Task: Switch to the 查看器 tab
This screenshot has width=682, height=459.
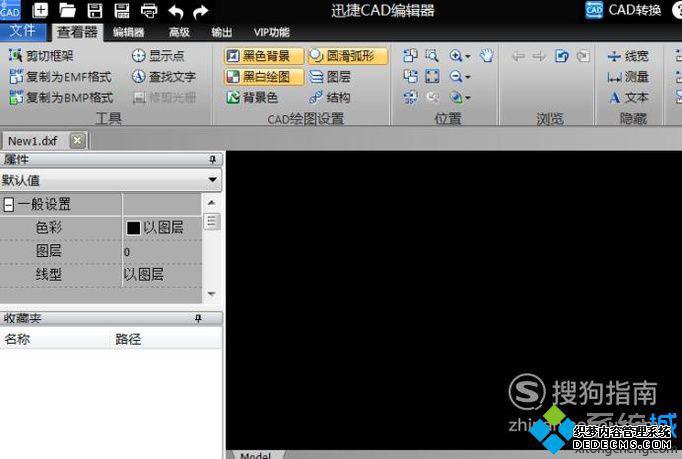Action: tap(77, 32)
